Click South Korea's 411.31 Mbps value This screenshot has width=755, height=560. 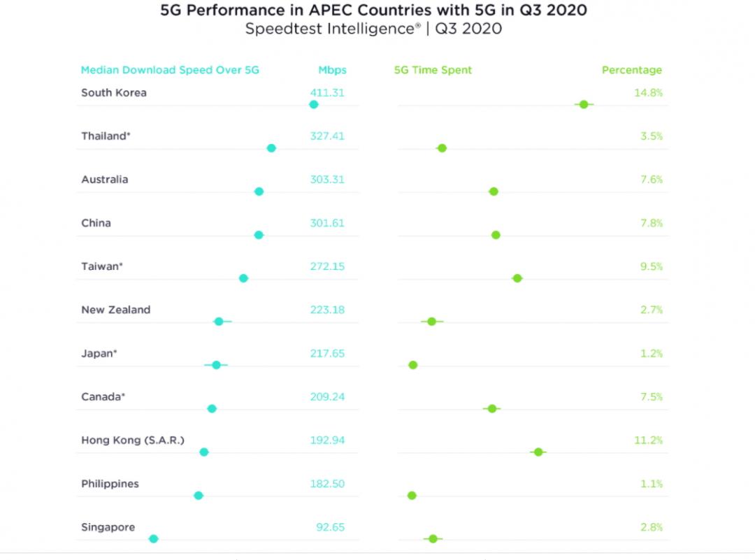click(327, 92)
